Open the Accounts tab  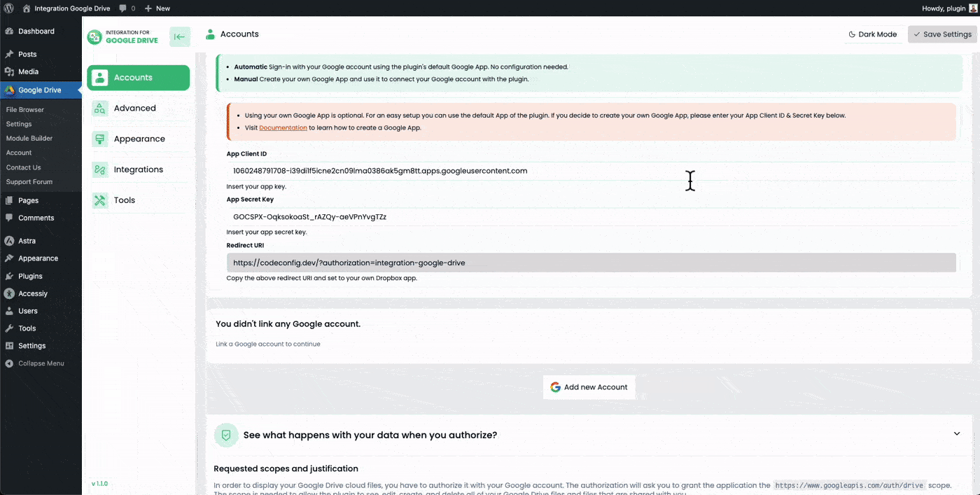[138, 78]
